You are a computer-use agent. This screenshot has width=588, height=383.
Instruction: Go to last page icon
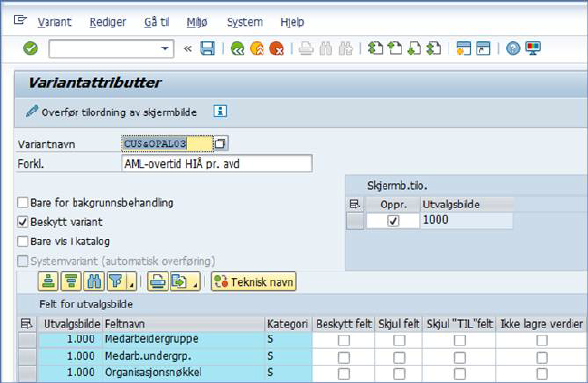coord(434,48)
